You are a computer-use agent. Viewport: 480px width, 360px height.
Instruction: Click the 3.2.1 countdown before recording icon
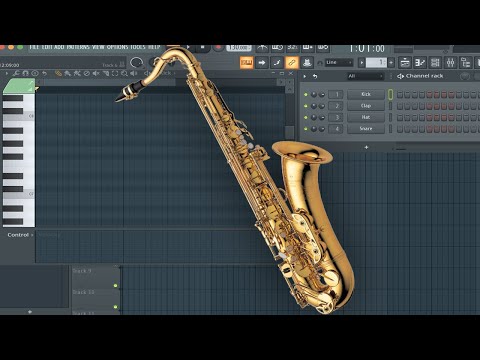[x=292, y=48]
